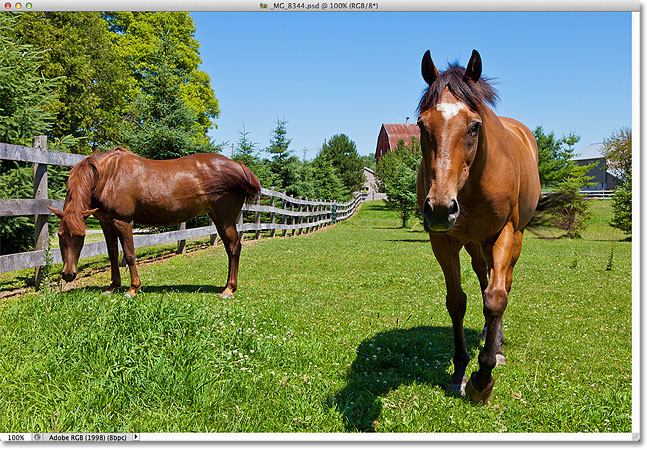Click the document proxy icon in title bar
Image resolution: width=647 pixels, height=450 pixels.
tap(263, 6)
